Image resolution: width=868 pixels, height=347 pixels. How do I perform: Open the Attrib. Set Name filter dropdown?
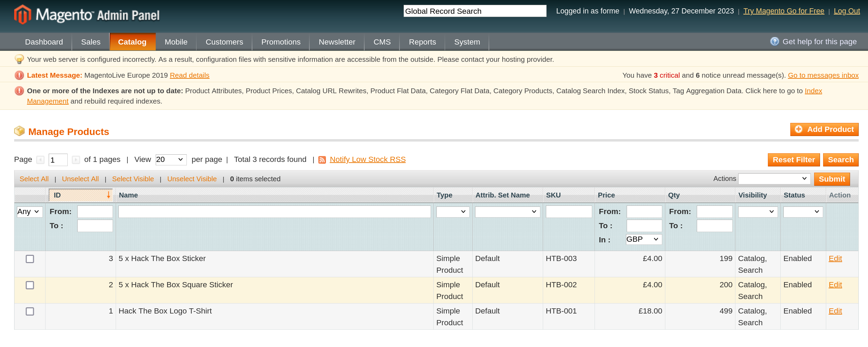click(x=508, y=212)
